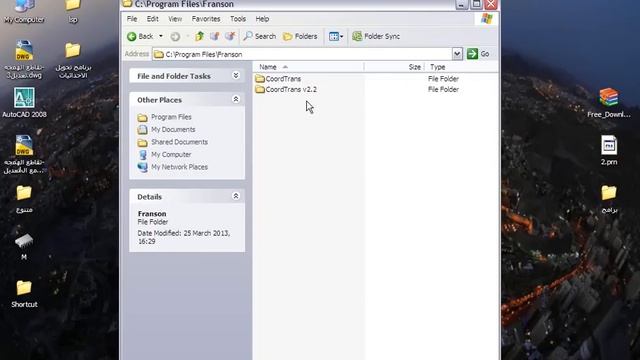640x360 pixels.
Task: Go back with the green Back arrow
Action: click(140, 36)
